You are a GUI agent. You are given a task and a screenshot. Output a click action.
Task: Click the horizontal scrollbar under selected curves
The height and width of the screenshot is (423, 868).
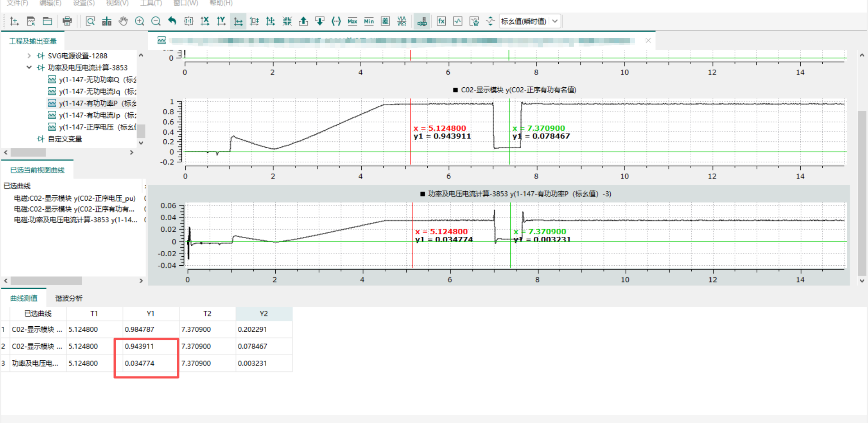point(46,281)
